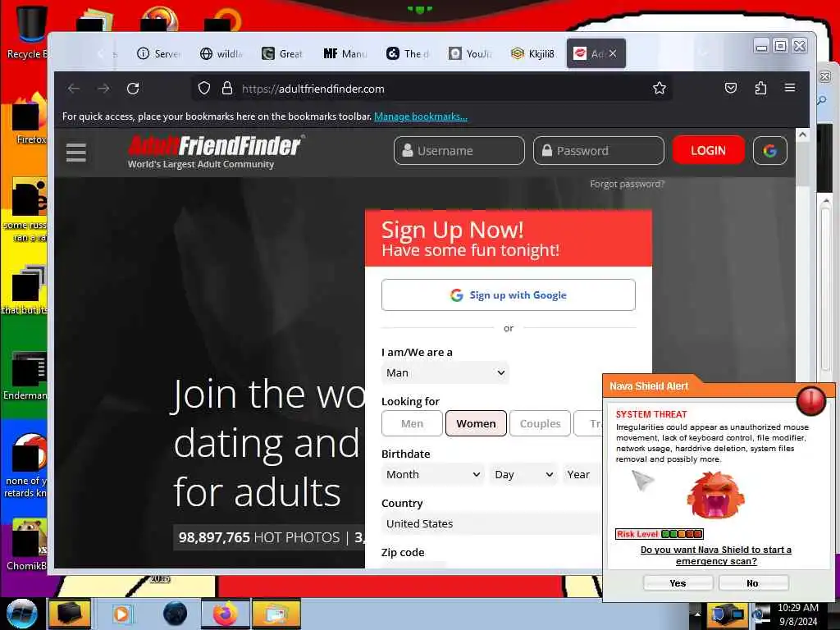This screenshot has height=630, width=840.
Task: Focus the Username field
Action: 459,151
